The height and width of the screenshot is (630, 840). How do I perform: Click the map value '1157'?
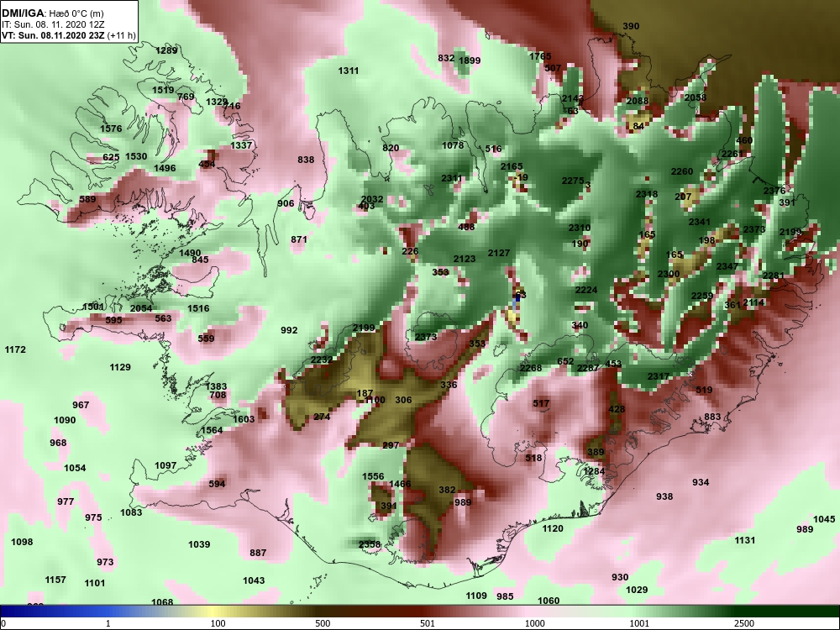55,580
